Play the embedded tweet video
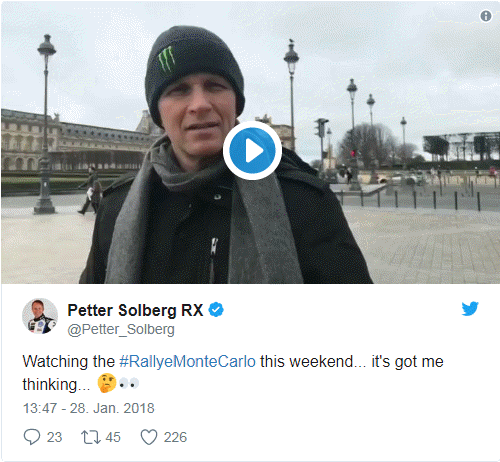Image resolution: width=500 pixels, height=462 pixels. pyautogui.click(x=252, y=151)
